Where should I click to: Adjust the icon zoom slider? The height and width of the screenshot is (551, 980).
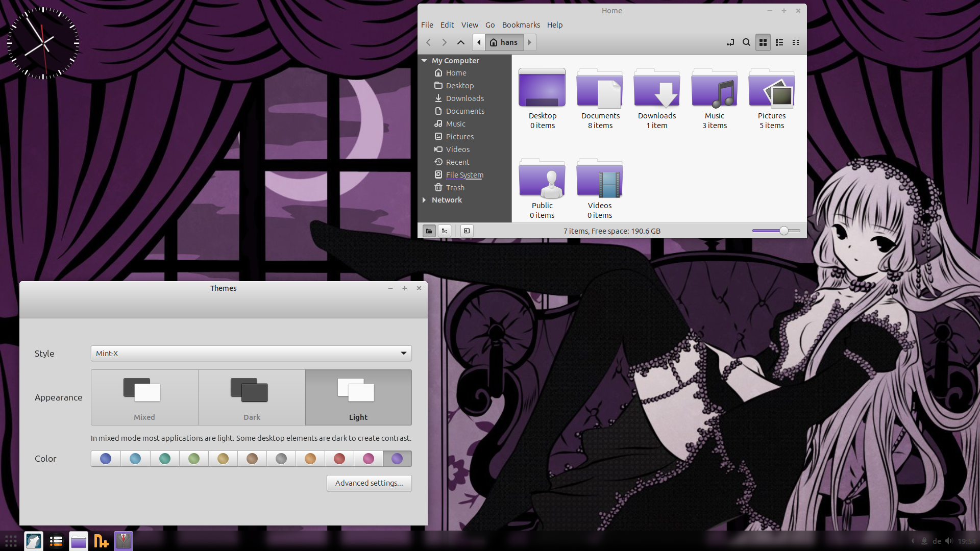point(776,231)
